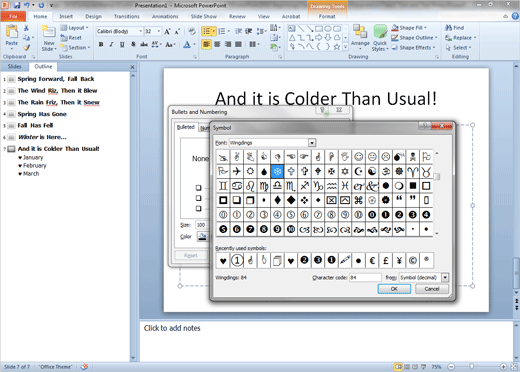
Task: Select the yin-yang symbol
Action: (x=372, y=171)
